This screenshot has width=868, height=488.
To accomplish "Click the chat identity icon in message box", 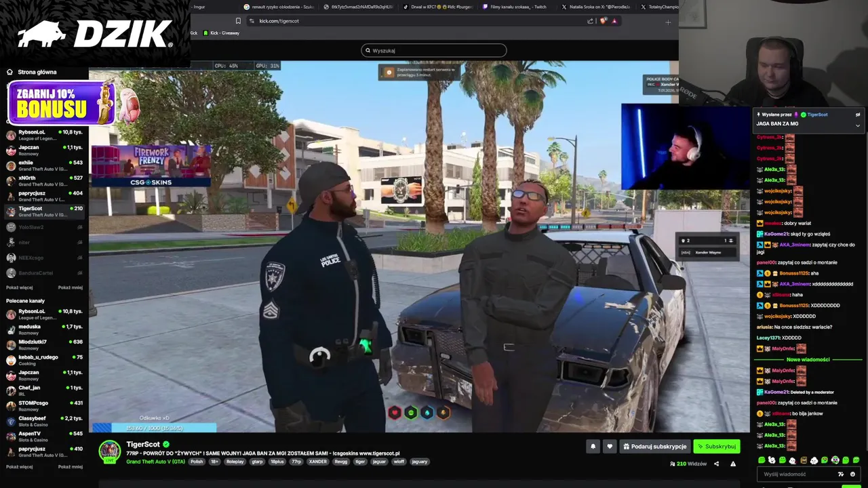I will click(841, 474).
